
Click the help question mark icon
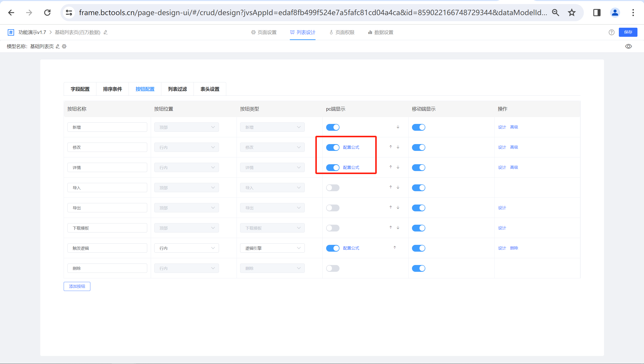pos(612,32)
